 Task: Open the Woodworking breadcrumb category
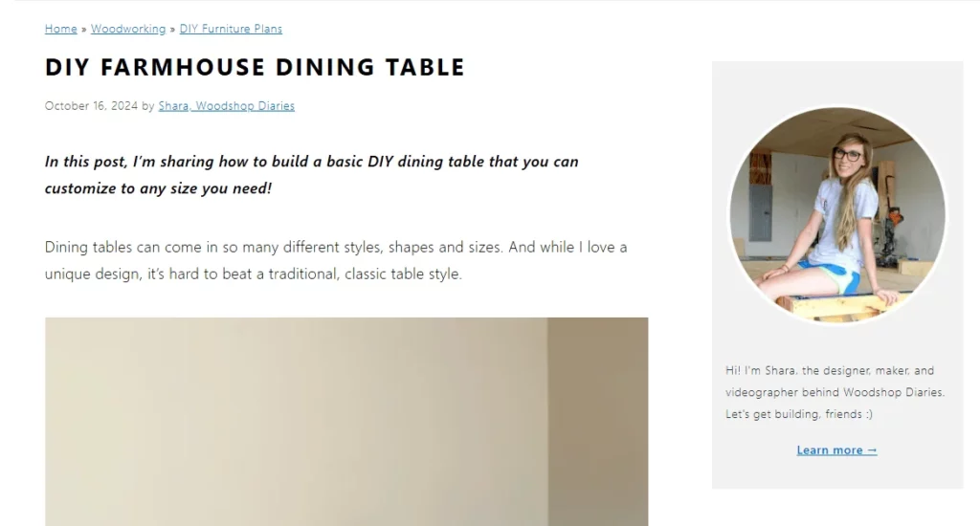tap(128, 29)
